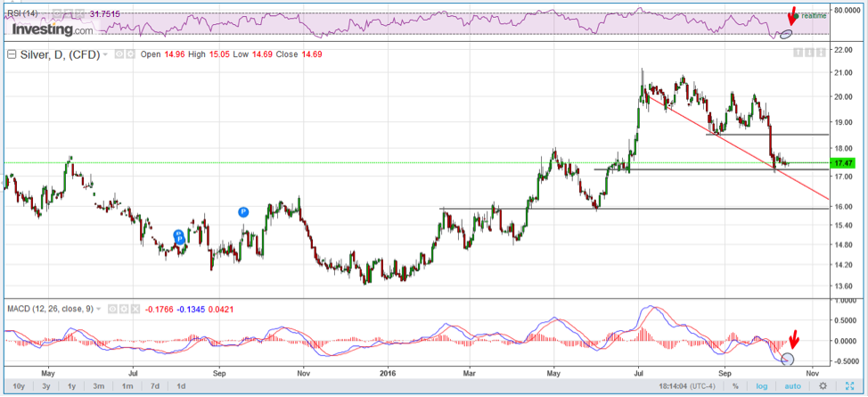Switch to the 1y time range

click(x=73, y=386)
